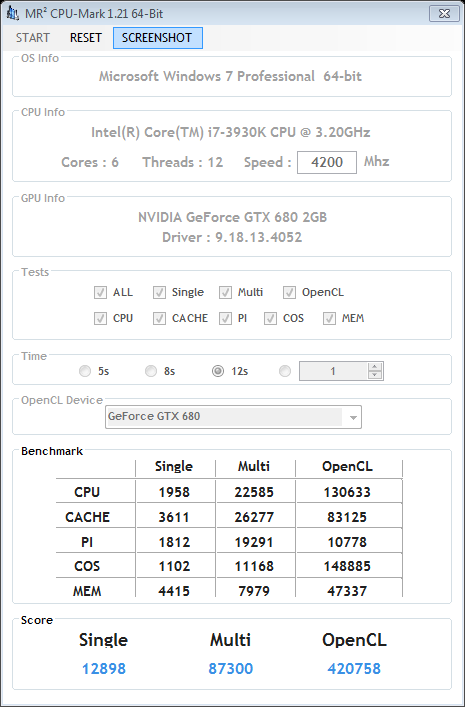This screenshot has height=707, width=465.
Task: Toggle the MEM test checkbox
Action: point(329,318)
